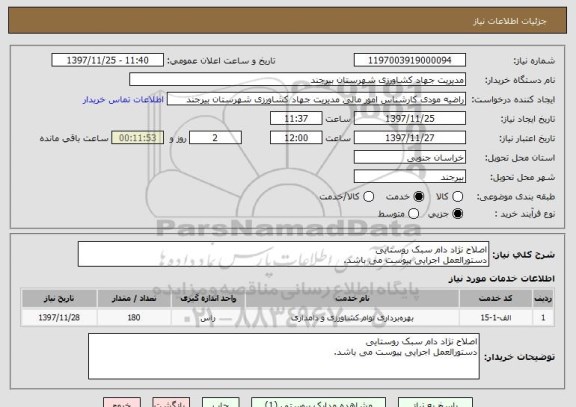The height and width of the screenshot is (407, 576).
Task: Click the ساعت باقی مانده label
Action: click(74, 138)
